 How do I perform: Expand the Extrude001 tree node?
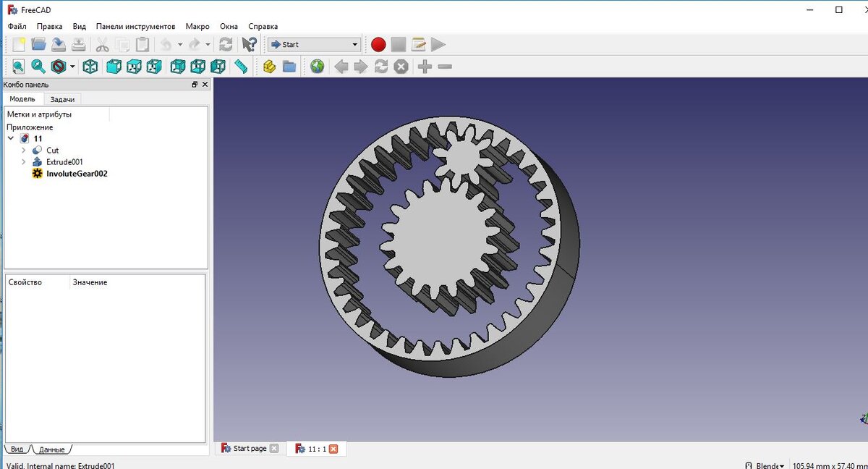pos(24,162)
